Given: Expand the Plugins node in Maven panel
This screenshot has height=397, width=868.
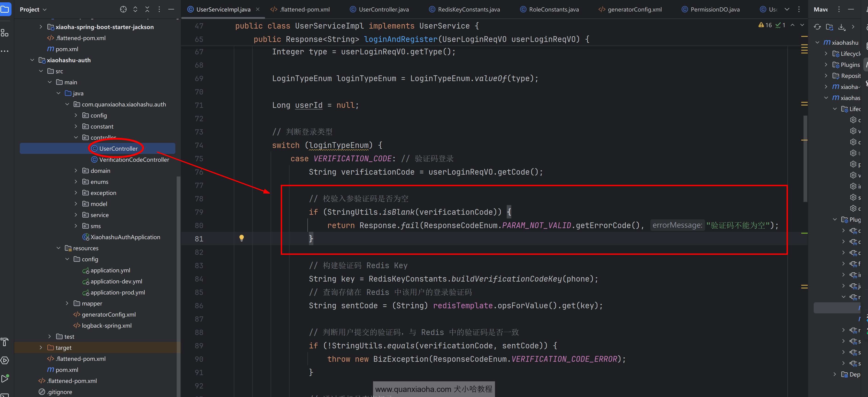Looking at the screenshot, I should pos(826,65).
